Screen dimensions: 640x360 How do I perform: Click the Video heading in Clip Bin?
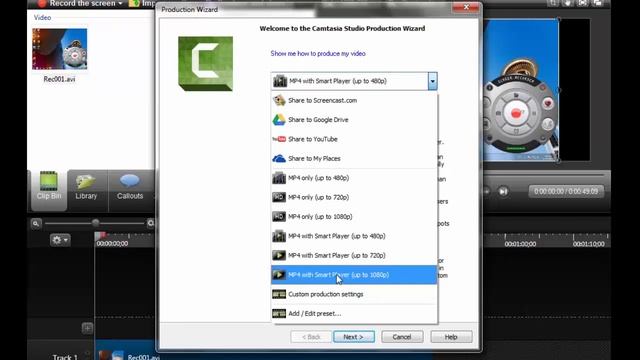42,18
